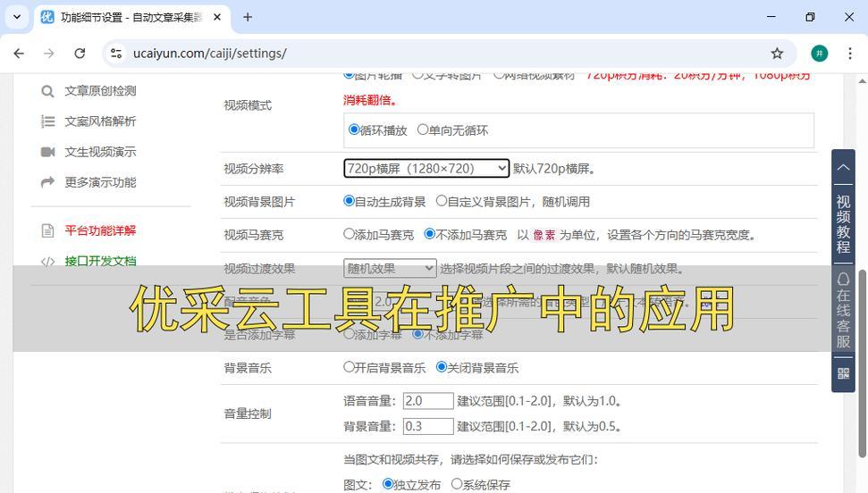Click the 更多演示功能 share arrow icon
This screenshot has height=493, width=868.
[x=47, y=182]
